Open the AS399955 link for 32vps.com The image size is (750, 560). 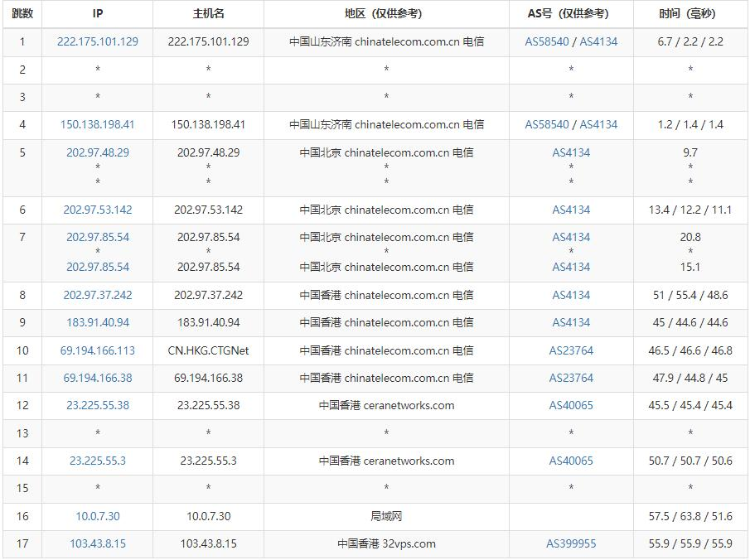click(571, 543)
